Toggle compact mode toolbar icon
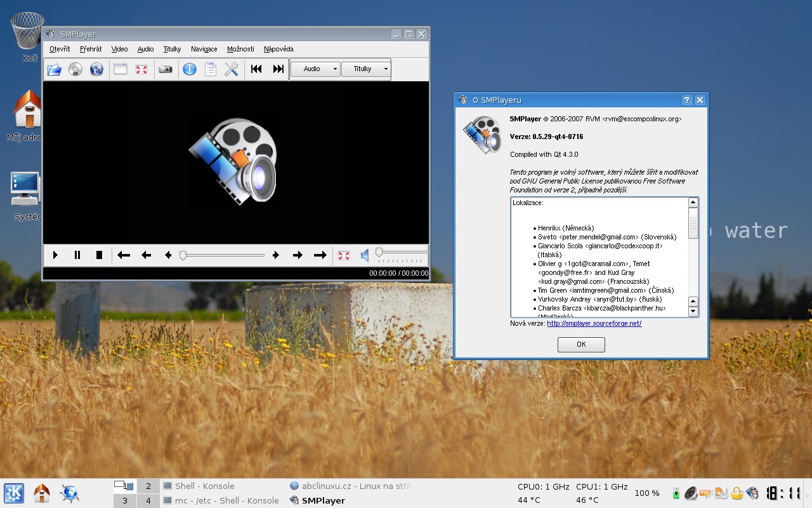This screenshot has height=508, width=812. tap(121, 69)
